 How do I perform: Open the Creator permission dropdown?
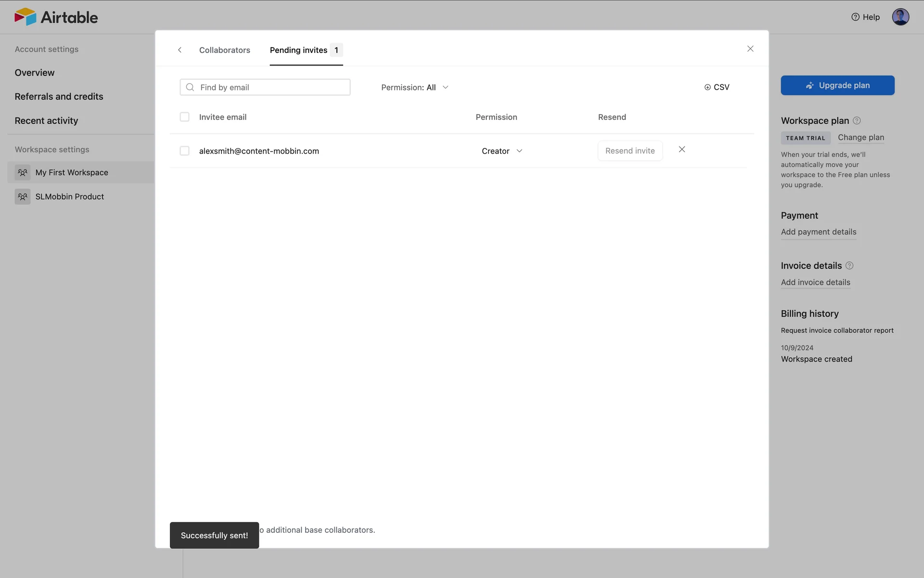coord(501,151)
